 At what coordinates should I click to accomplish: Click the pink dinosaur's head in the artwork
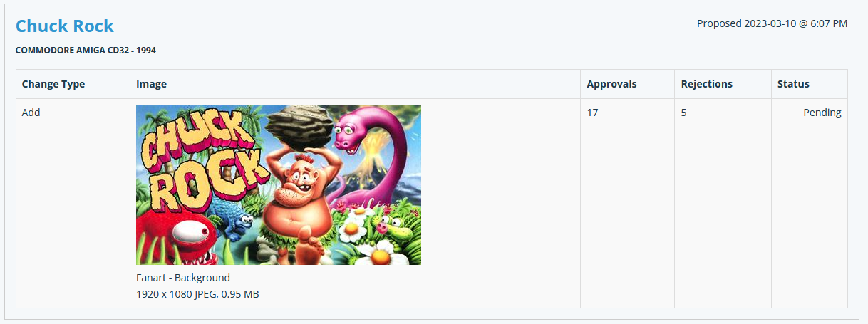[355, 128]
